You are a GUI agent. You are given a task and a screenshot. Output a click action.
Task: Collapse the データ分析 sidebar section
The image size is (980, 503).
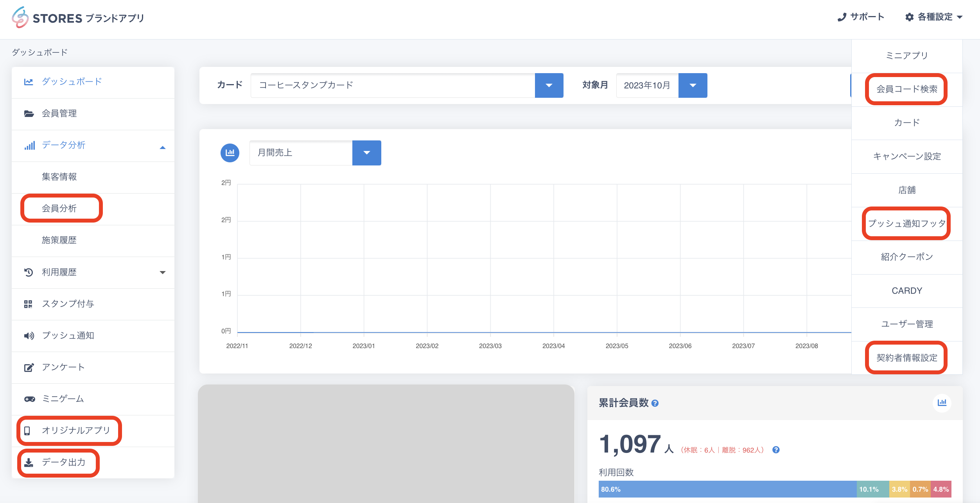tap(163, 147)
